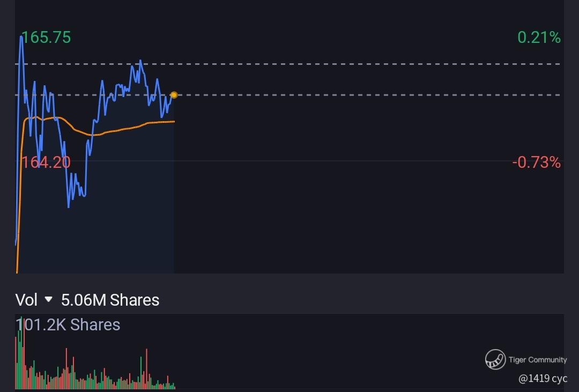The width and height of the screenshot is (579, 392).
Task: Click the Tiger Community logo icon
Action: point(495,359)
